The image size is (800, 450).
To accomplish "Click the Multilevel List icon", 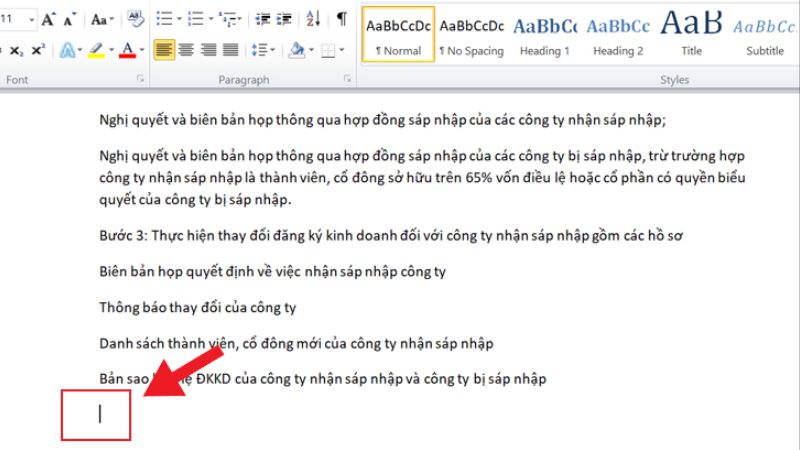I will coord(227,19).
